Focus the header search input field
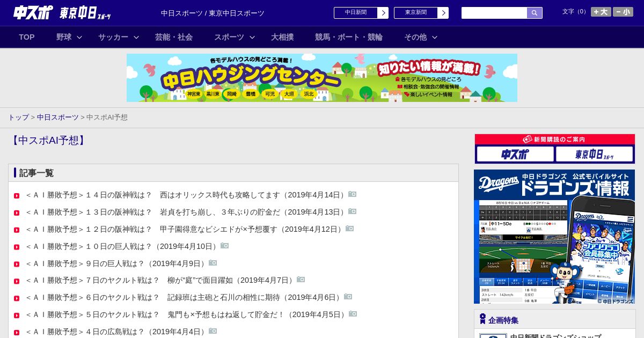This screenshot has height=338, width=644. (x=494, y=13)
